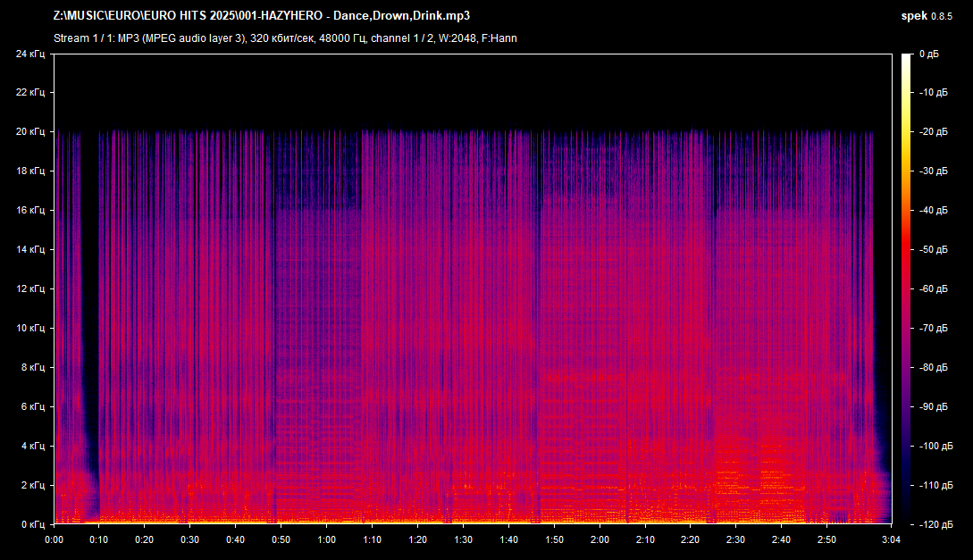
Task: Click the 0:10 time axis label
Action: click(x=98, y=539)
